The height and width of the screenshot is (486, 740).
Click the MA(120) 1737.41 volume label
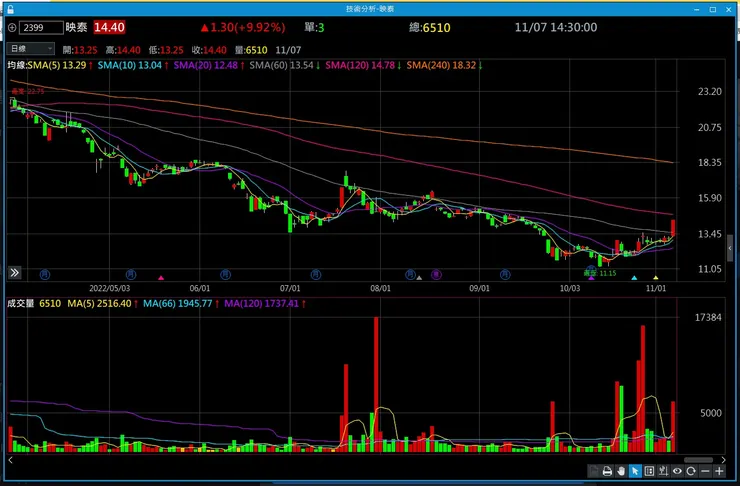point(261,303)
